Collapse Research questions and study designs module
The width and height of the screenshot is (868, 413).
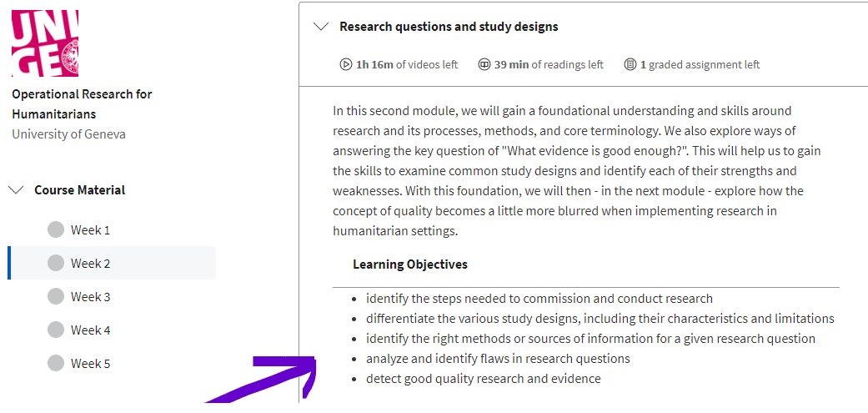coord(320,27)
